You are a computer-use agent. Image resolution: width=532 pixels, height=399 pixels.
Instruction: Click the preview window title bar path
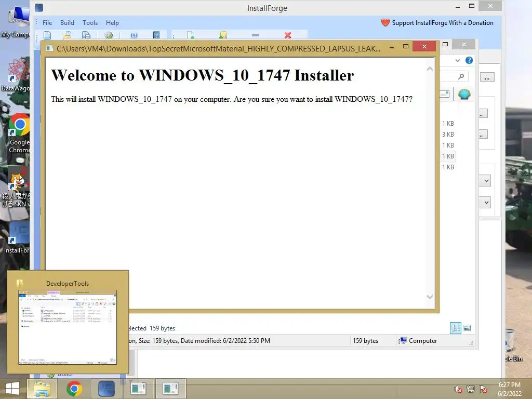point(219,48)
